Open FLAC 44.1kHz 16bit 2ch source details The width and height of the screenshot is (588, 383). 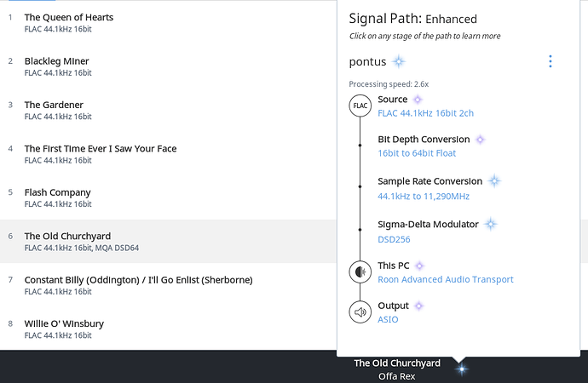coord(425,113)
